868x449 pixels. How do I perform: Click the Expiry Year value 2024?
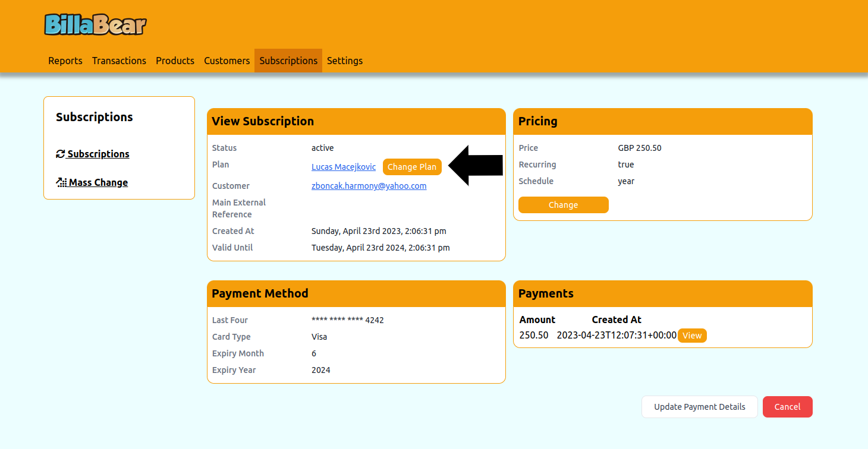321,370
